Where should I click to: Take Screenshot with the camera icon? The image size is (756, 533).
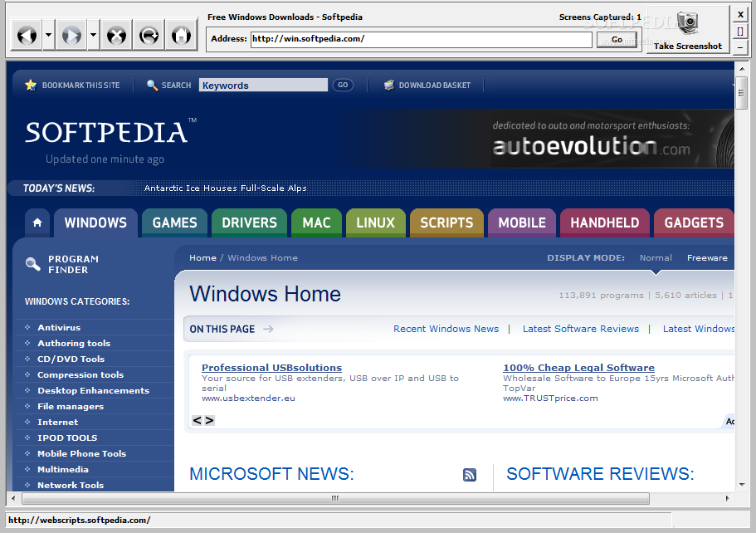[687, 30]
